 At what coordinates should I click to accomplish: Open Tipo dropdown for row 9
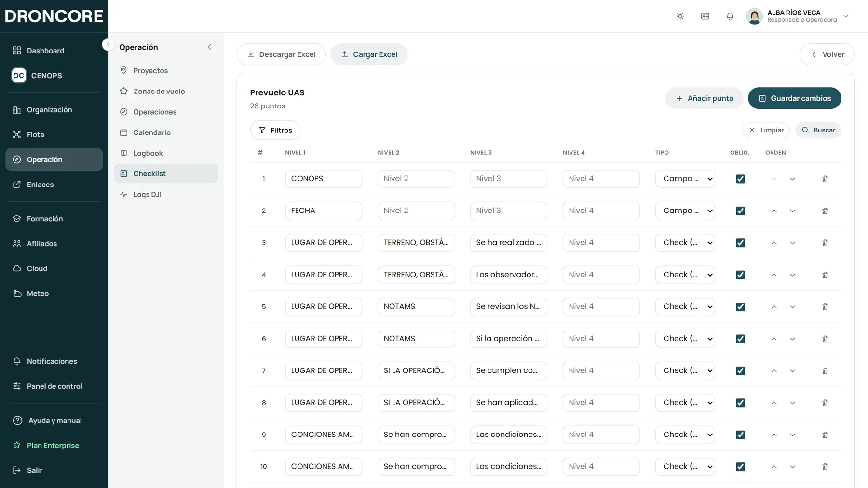click(685, 435)
